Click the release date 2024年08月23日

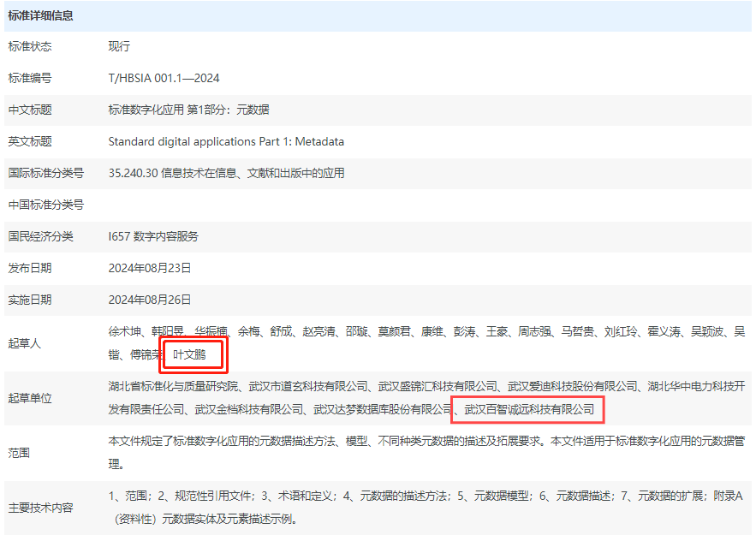[150, 268]
